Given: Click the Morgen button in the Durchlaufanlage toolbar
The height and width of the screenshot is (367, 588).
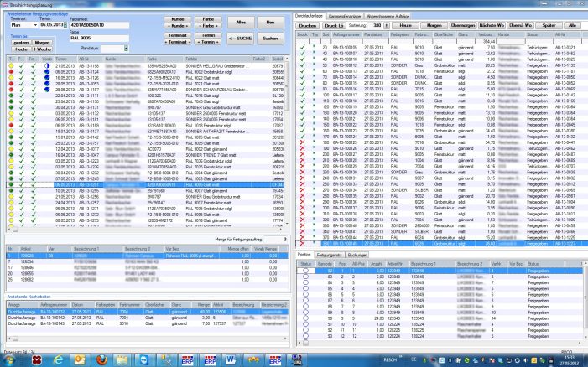Looking at the screenshot, I should pos(434,25).
